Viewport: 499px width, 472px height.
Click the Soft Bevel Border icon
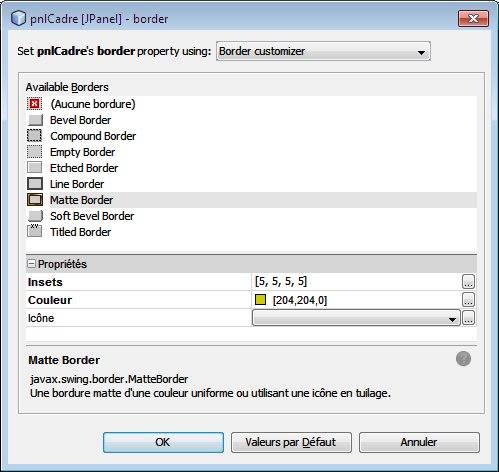click(35, 216)
